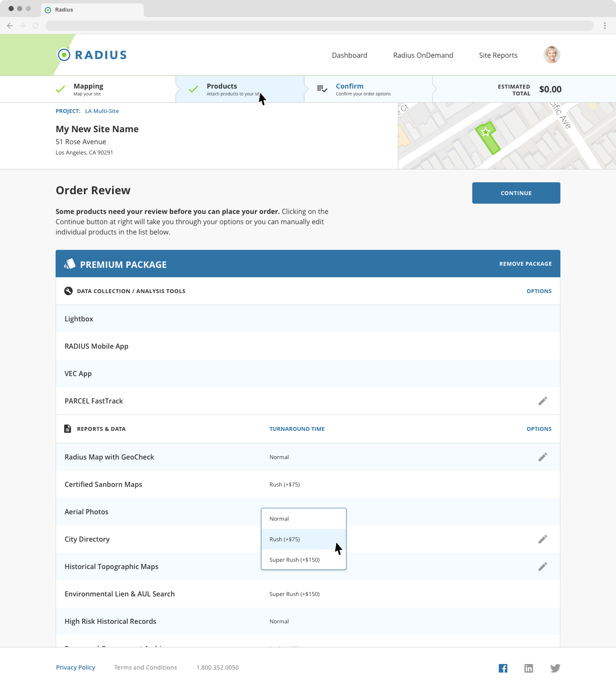Image resolution: width=616 pixels, height=688 pixels.
Task: Click the My New Site Name heading
Action: (x=97, y=129)
